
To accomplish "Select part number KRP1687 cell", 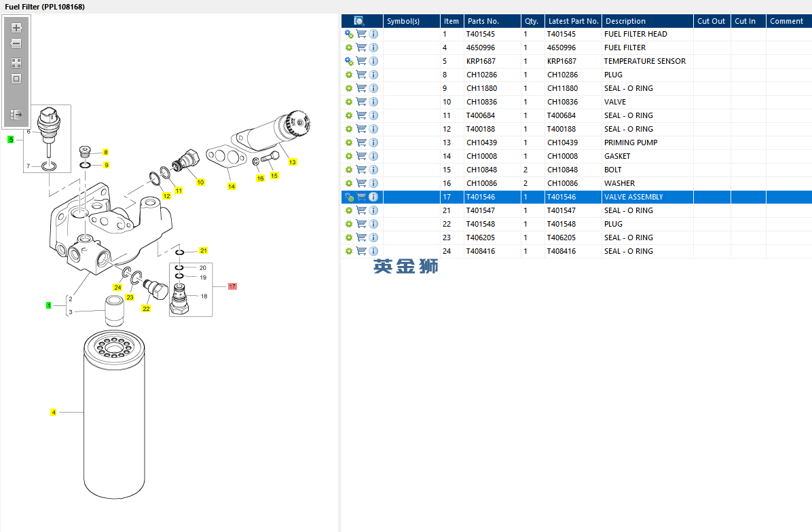I will pos(492,61).
